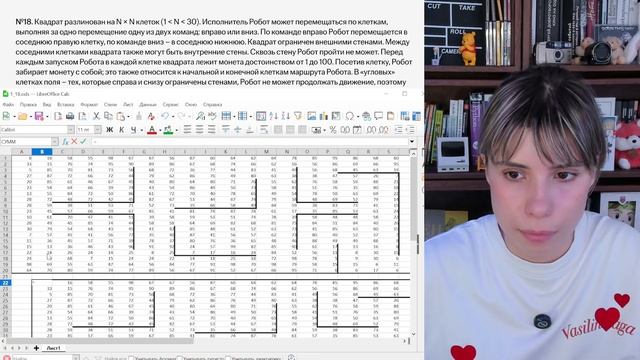Click the Insert special character omega icon
The image size is (640, 360).
pos(349,116)
